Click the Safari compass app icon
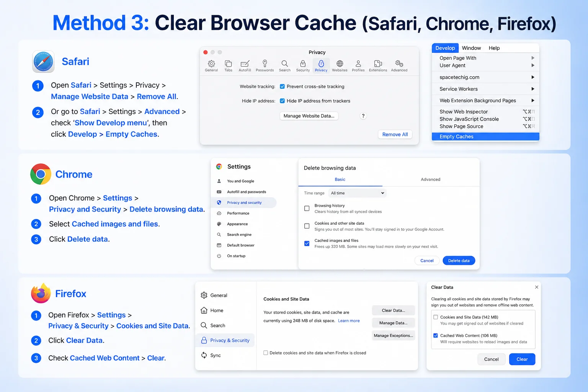This screenshot has width=588, height=392. pos(43,62)
